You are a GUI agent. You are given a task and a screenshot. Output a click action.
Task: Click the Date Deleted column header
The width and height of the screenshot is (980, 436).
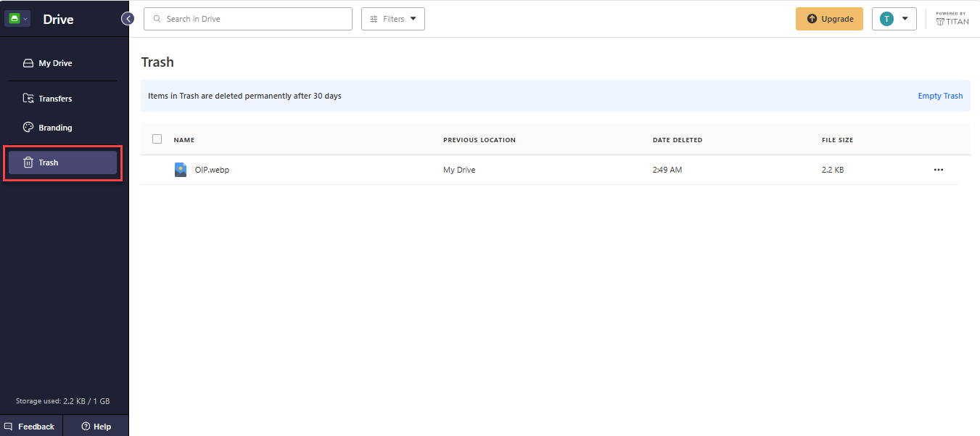coord(678,140)
